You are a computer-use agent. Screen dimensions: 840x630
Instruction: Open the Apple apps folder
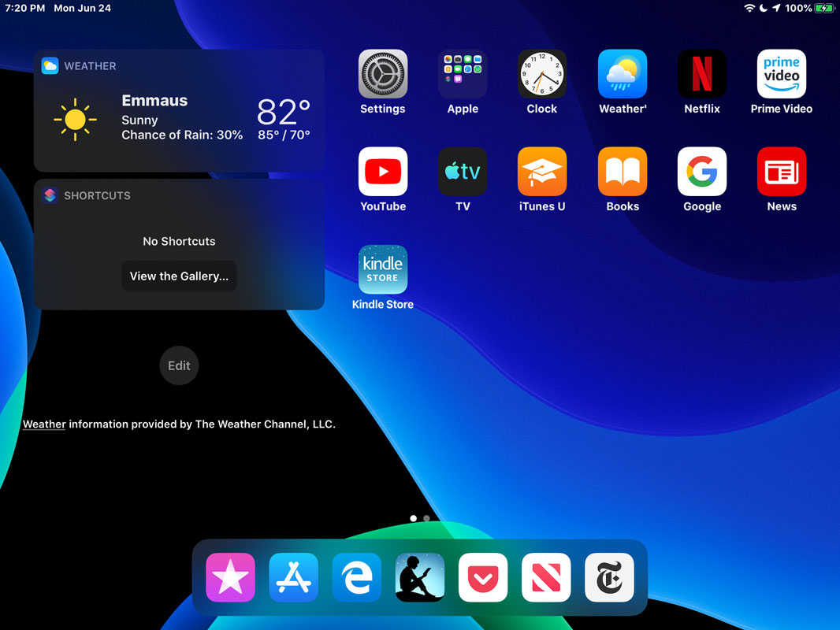point(463,74)
